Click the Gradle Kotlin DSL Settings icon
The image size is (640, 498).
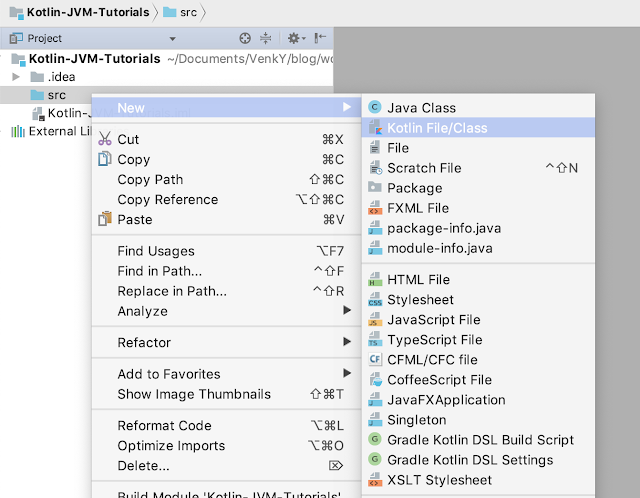pyautogui.click(x=374, y=459)
